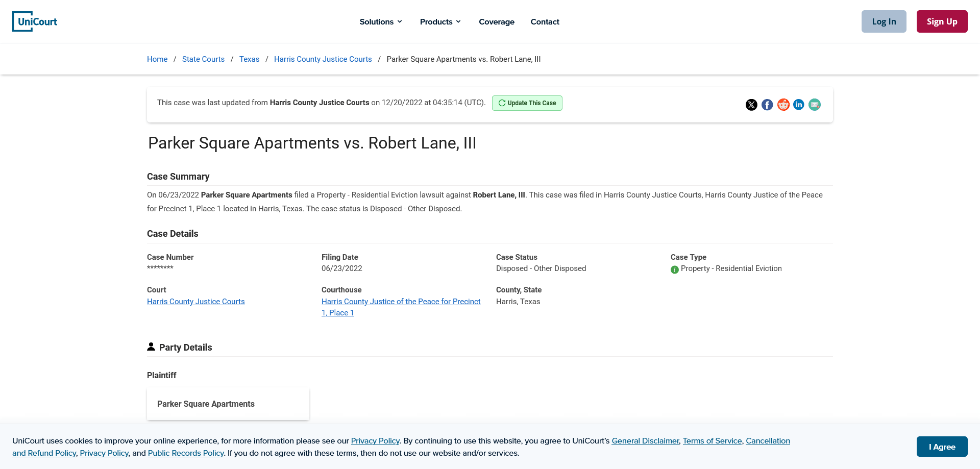Open Public Records Policy link

[x=186, y=453]
